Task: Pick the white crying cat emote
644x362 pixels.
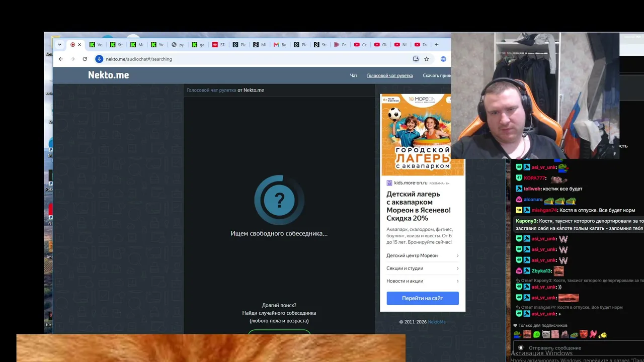Action: point(546,334)
